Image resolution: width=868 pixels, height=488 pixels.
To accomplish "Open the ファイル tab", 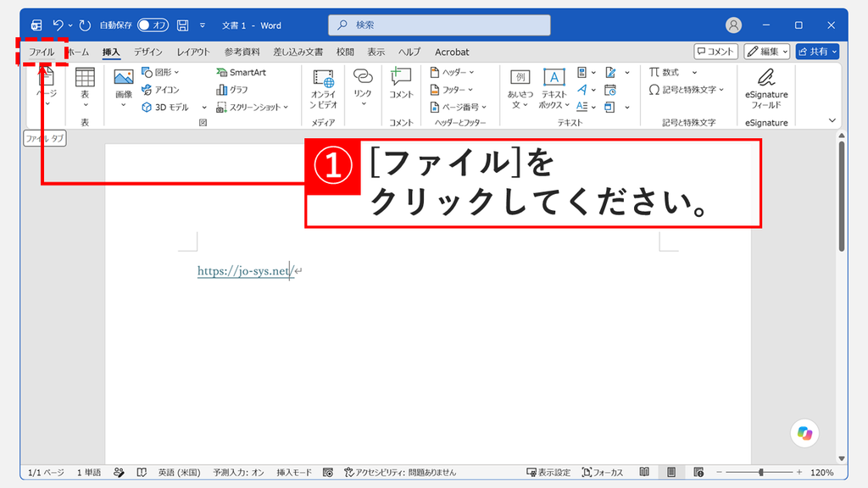I will point(42,52).
